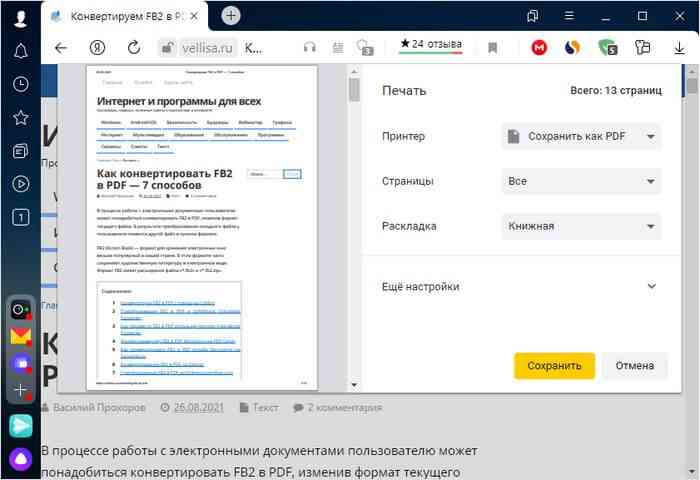This screenshot has width=700, height=480.
Task: Start read-aloud with headphones icon
Action: click(x=309, y=47)
